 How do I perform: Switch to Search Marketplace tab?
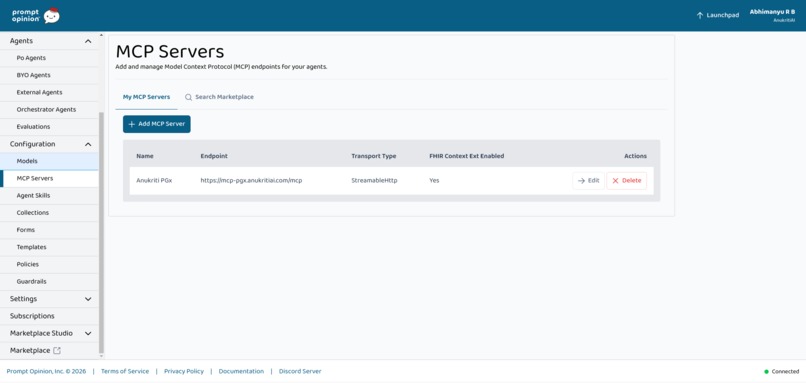(x=219, y=97)
